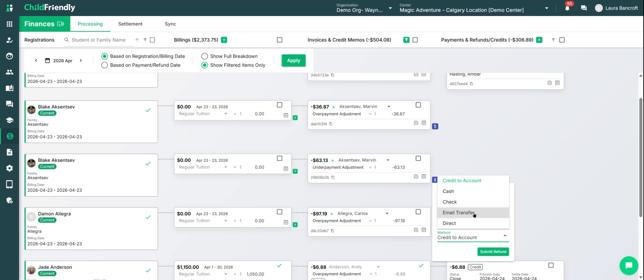Viewport: 644px width, 280px height.
Task: Switch to the Sync tab
Action: coord(170,24)
